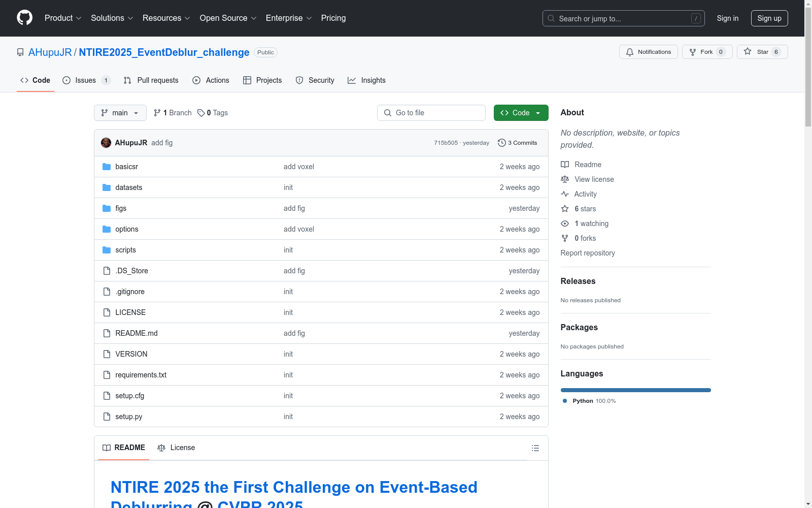Viewport: 812px width, 508px height.
Task: Click the watching eye icon
Action: (x=565, y=224)
